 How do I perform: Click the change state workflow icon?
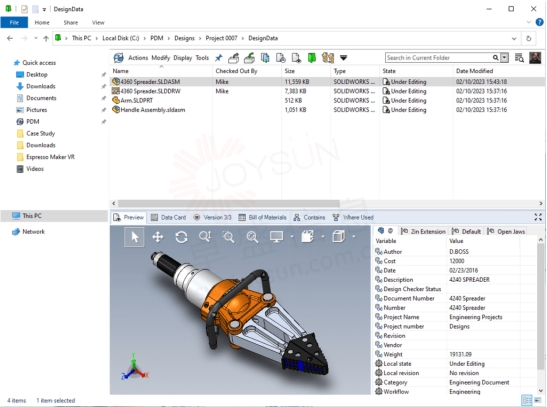328,58
